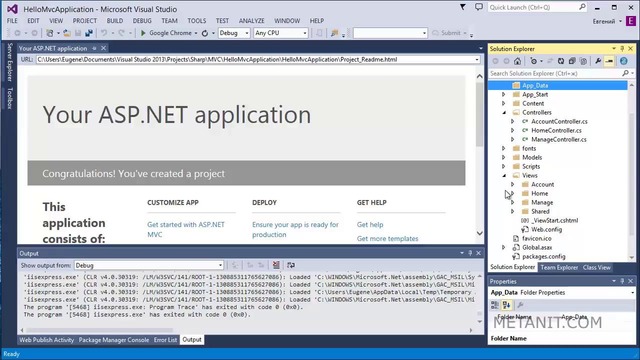Image resolution: width=640 pixels, height=360 pixels.
Task: Click the Alphabetical sort icon in Properties panel
Action: (x=507, y=305)
